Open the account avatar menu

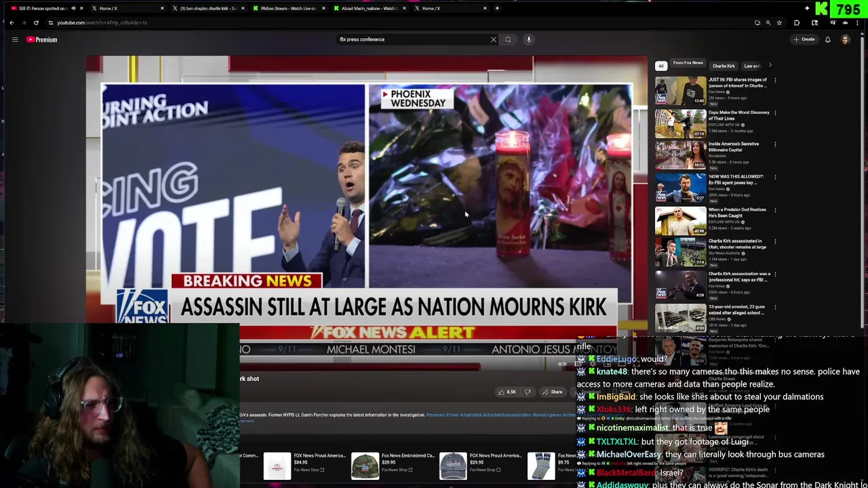tap(846, 39)
